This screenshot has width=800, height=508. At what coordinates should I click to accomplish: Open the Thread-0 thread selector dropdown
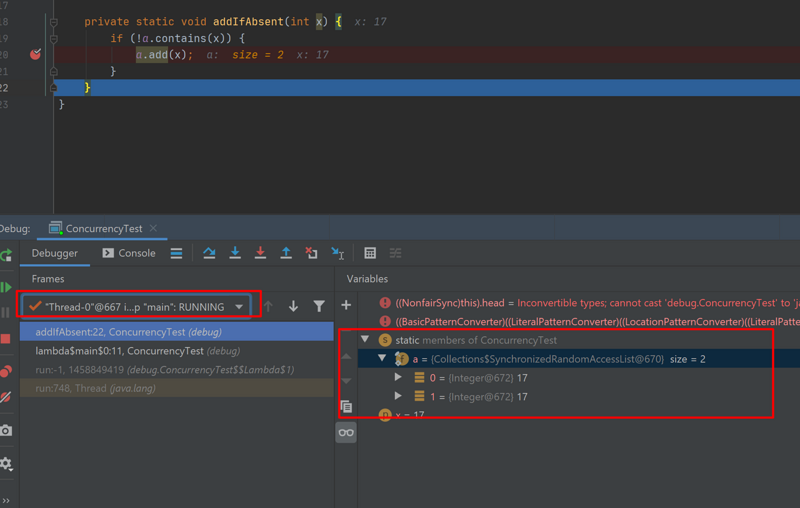(239, 307)
